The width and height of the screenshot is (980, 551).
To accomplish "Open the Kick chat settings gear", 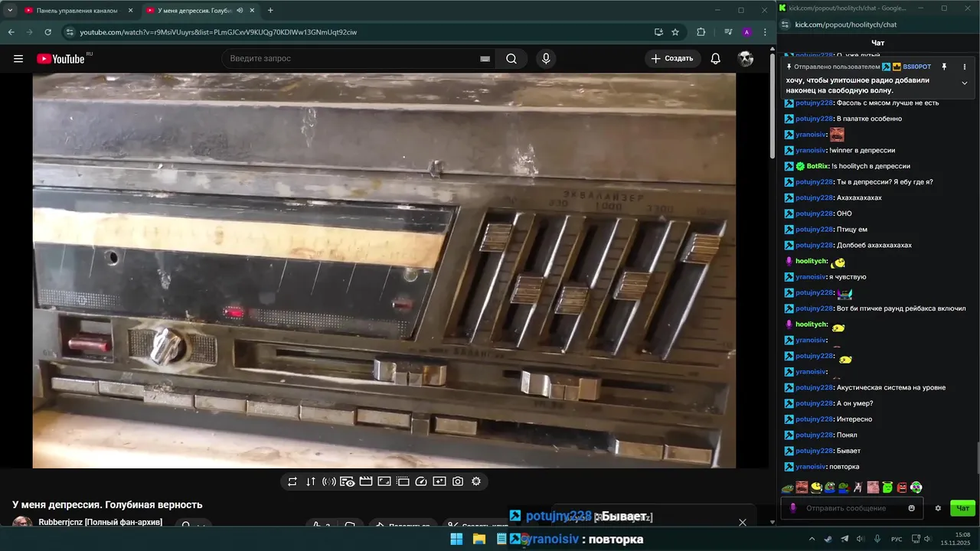I will 938,508.
